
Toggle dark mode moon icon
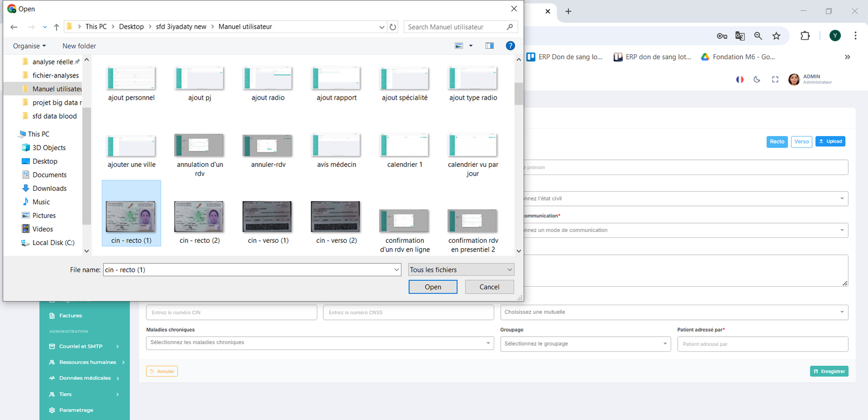click(x=757, y=80)
